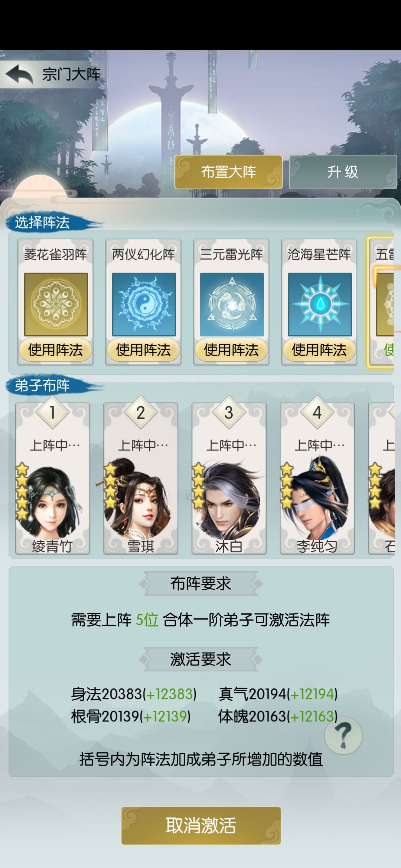Click 使用阵法 under 三元雷光阵

pos(231,350)
